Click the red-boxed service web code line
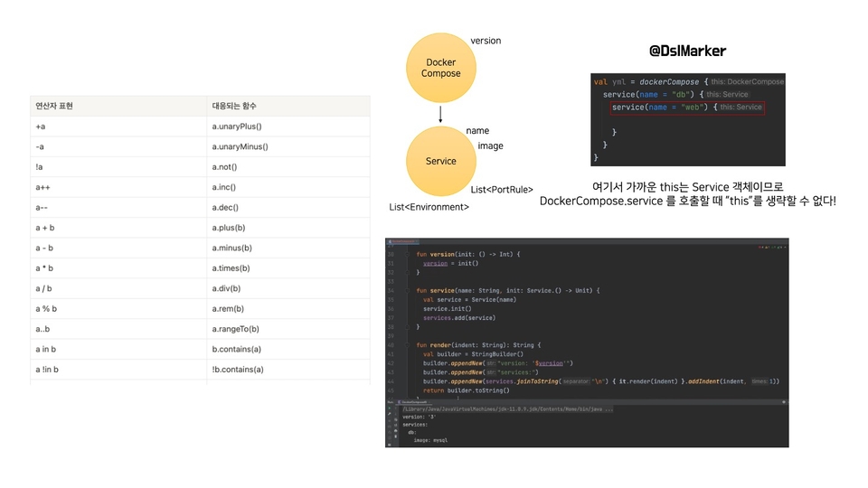This screenshot has height=488, width=868. (x=687, y=108)
